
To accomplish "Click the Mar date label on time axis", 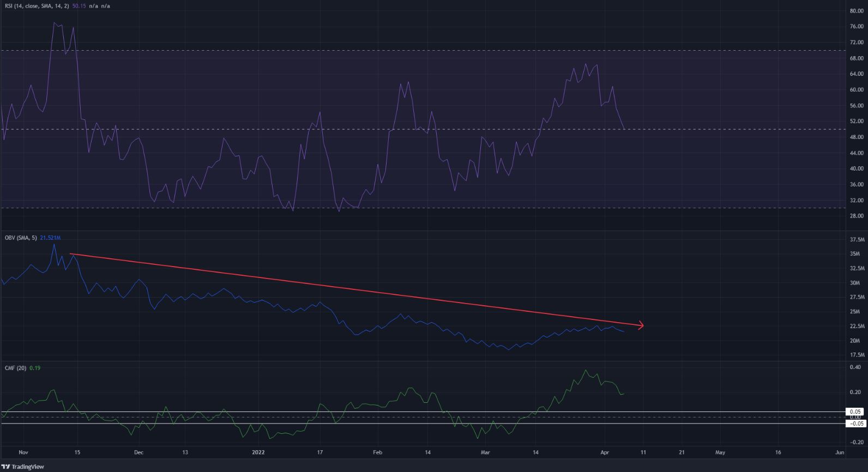I will [486, 452].
